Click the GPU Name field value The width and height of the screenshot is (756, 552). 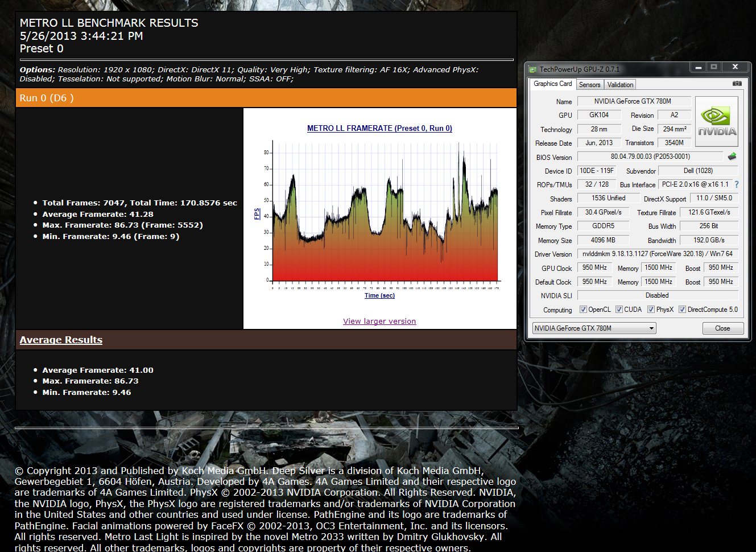[x=634, y=101]
